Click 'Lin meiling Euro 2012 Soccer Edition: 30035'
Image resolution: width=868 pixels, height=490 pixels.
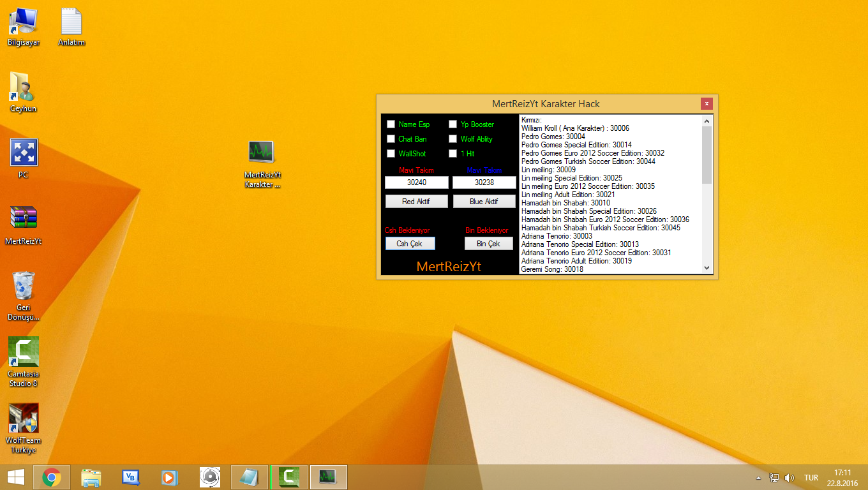tap(588, 186)
